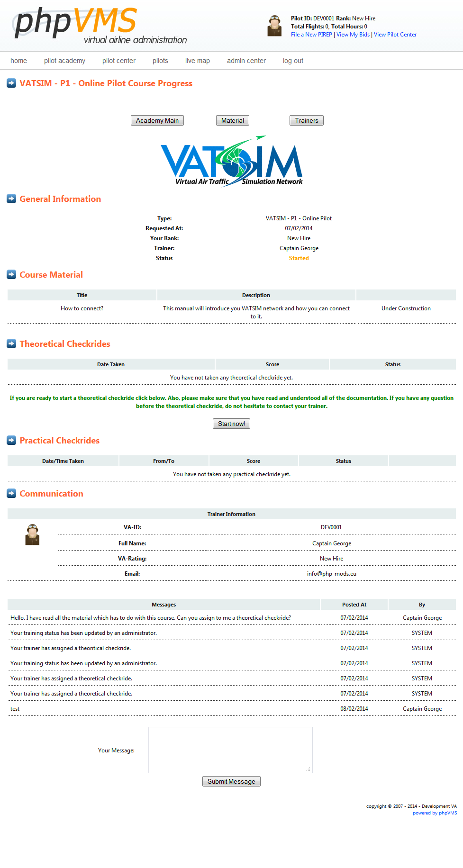
Task: Click the VA-ID value DEV0001 in Trainer Information
Action: pyautogui.click(x=331, y=527)
